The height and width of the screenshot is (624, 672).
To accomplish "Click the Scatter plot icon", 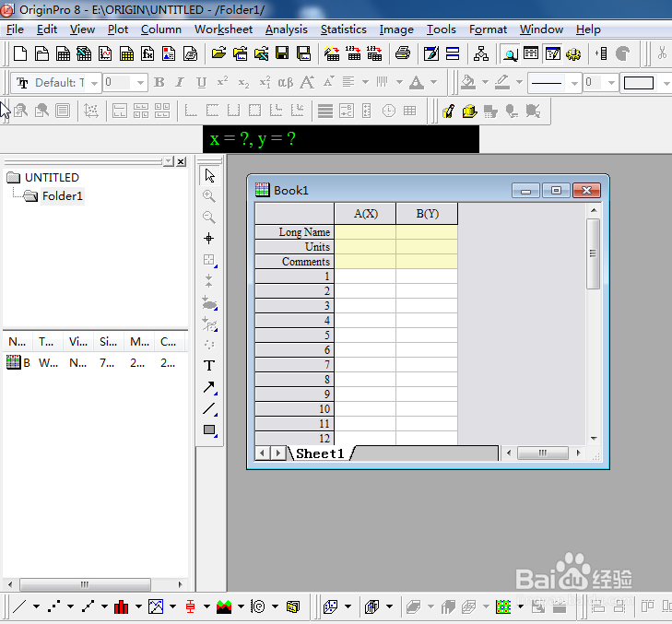I will (x=54, y=606).
